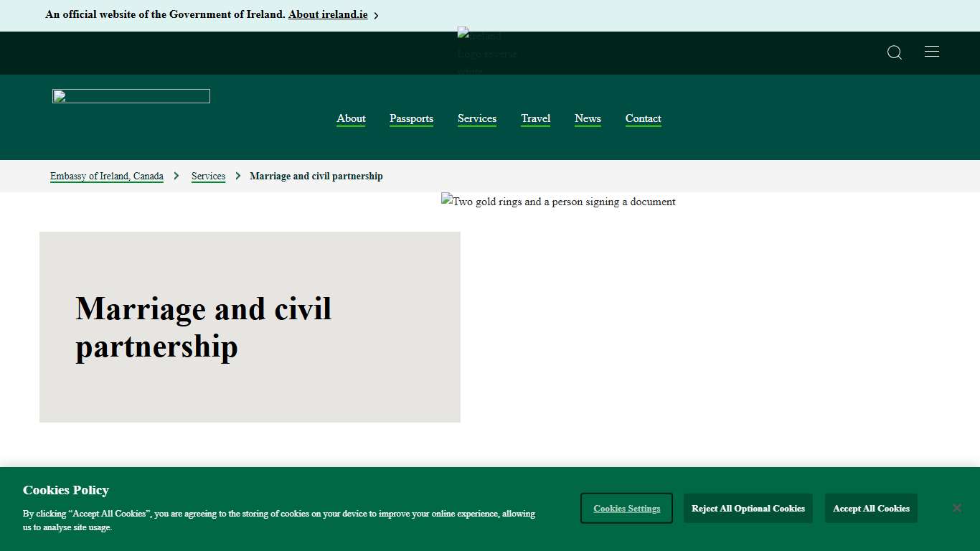This screenshot has width=980, height=551.
Task: Open the About page from the navigation
Action: 351,118
